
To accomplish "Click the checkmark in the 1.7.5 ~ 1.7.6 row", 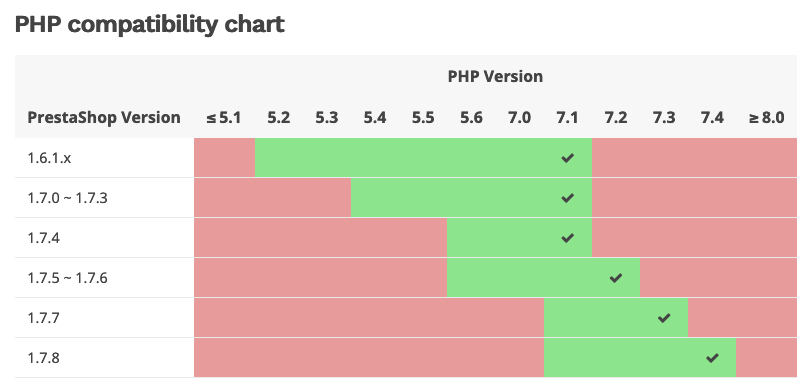I will 615,278.
